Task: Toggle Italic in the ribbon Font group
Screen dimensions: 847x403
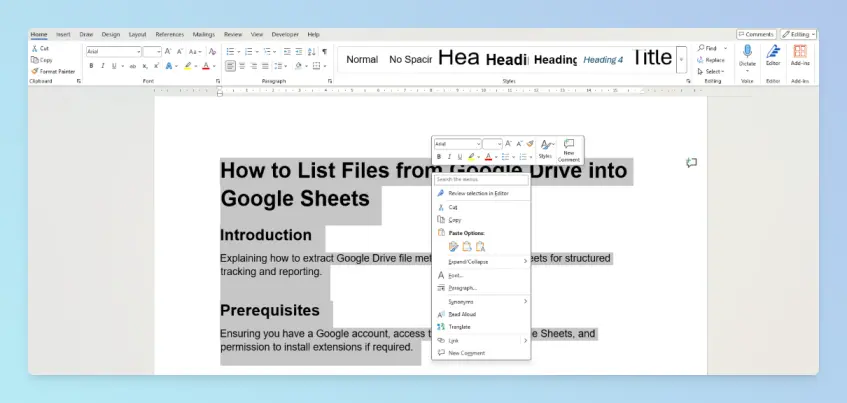Action: click(x=103, y=66)
